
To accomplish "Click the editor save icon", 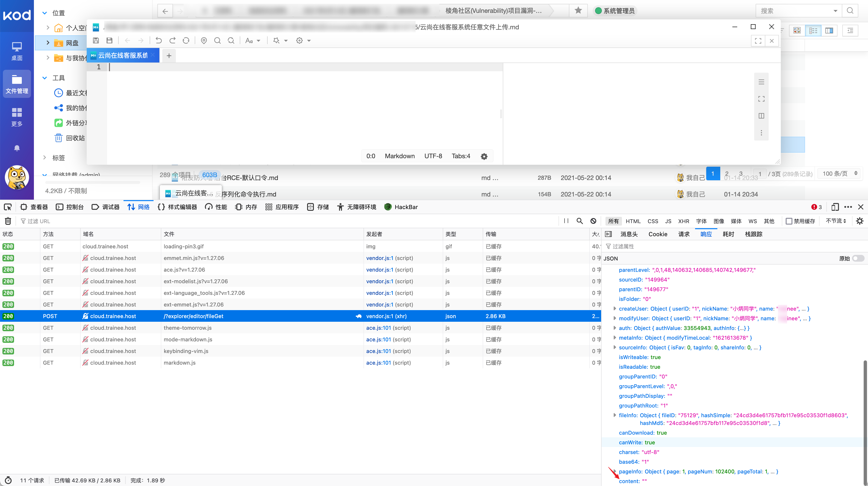I will (96, 40).
